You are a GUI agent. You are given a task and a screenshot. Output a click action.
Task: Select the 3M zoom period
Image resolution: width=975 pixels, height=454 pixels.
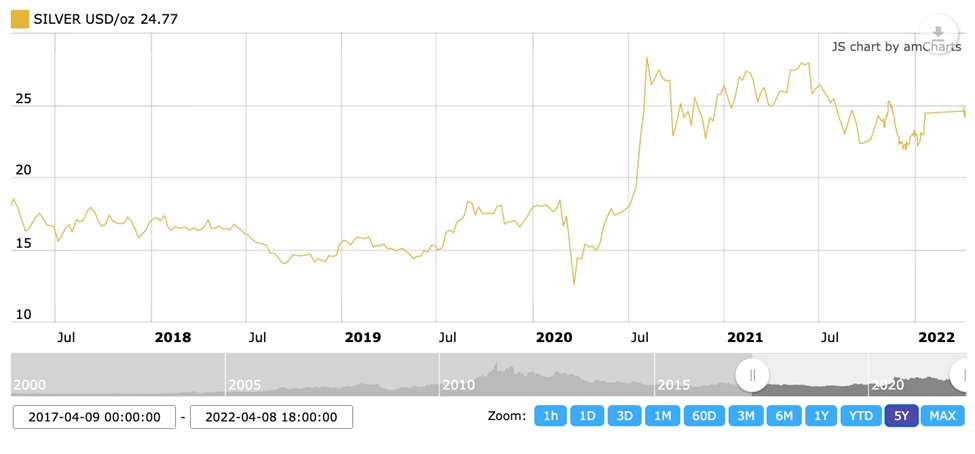tap(746, 416)
